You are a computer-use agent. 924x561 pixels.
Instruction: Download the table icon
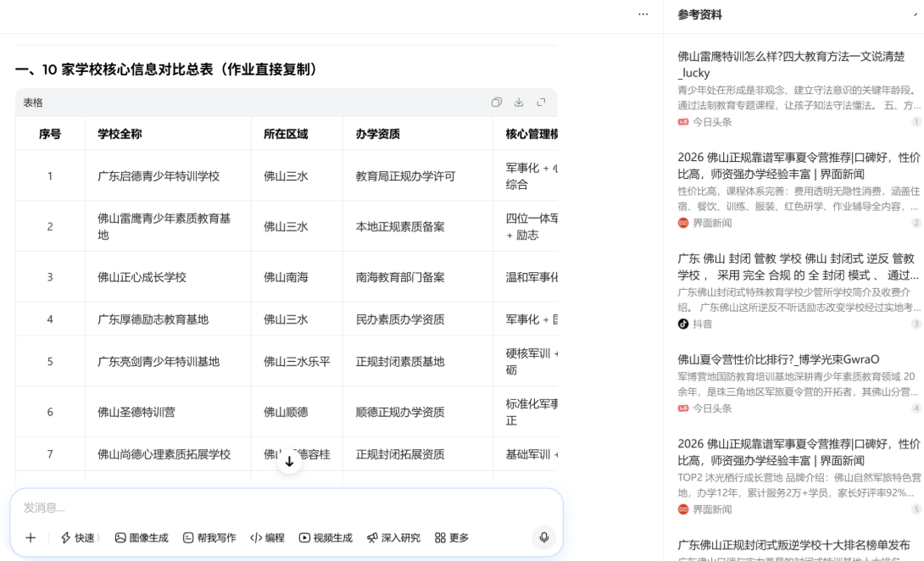coord(519,103)
